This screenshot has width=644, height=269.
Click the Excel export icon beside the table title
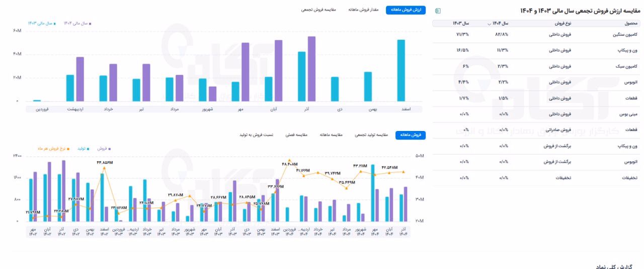pos(437,11)
